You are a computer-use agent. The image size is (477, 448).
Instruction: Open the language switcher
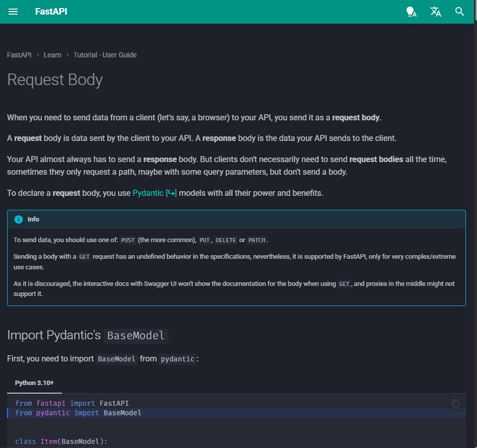(435, 12)
